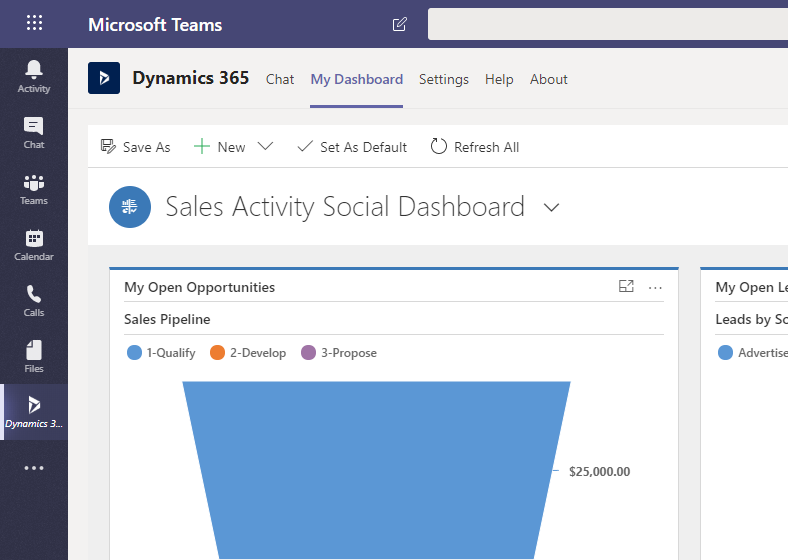Image resolution: width=788 pixels, height=560 pixels.
Task: Click the new chat compose icon
Action: (x=400, y=24)
